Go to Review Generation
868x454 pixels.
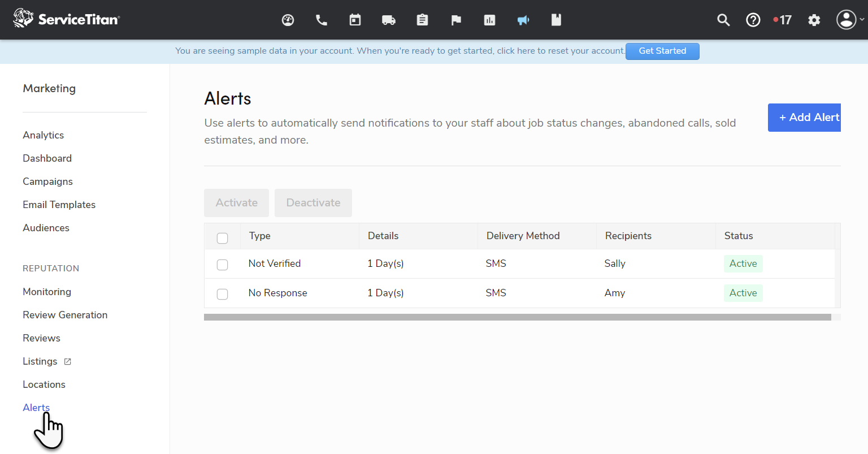tap(65, 315)
